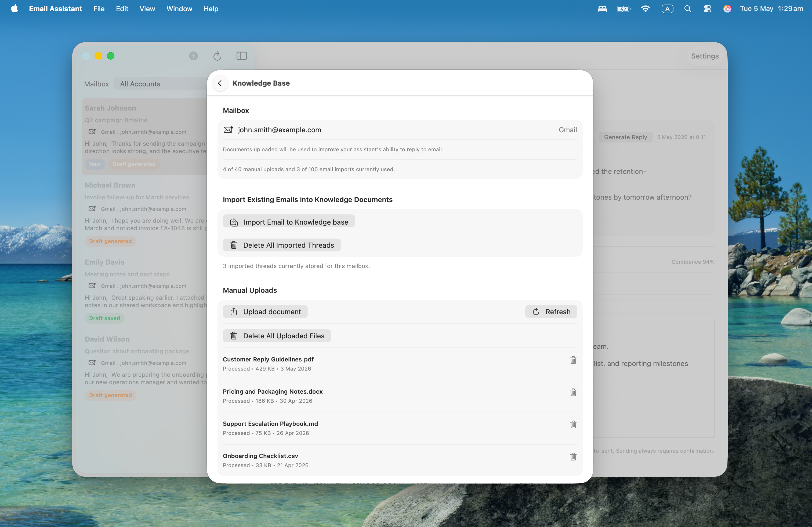Click the New badge on Sarah Johnson email
This screenshot has width=812, height=527.
click(x=95, y=164)
